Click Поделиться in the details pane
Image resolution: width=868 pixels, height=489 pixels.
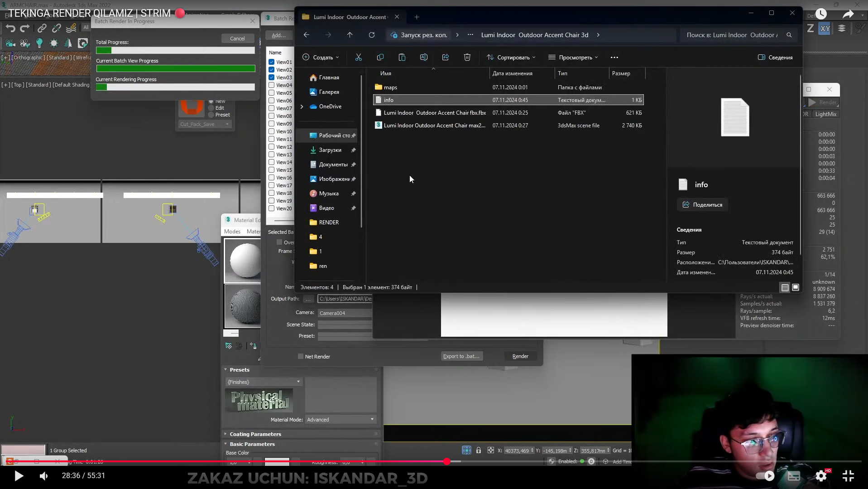click(x=703, y=205)
